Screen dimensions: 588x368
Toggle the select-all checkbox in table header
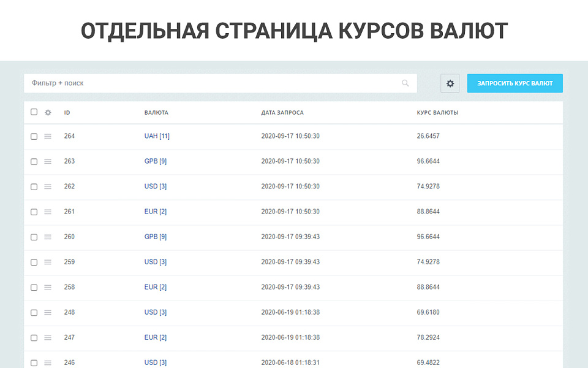(x=34, y=112)
